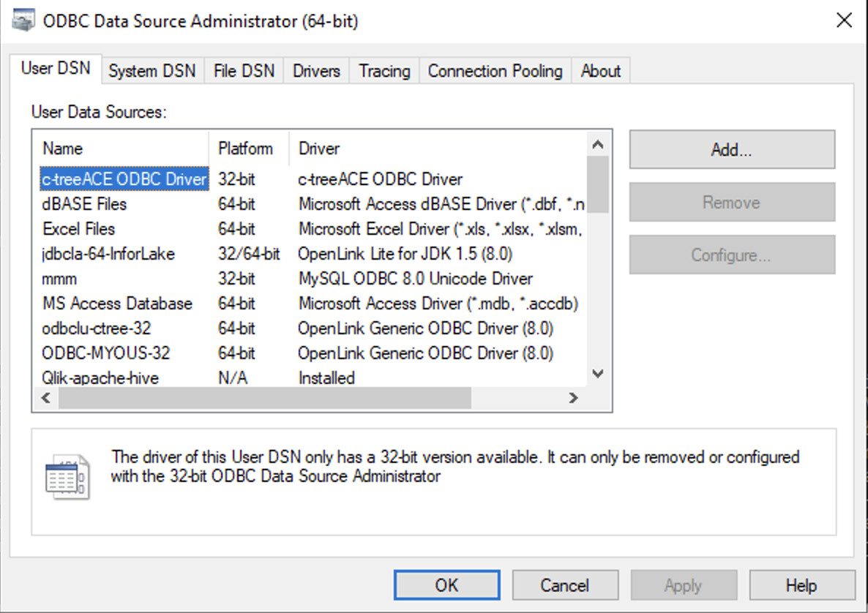Click the Cancel button
The height and width of the screenshot is (613, 868).
coord(565,584)
